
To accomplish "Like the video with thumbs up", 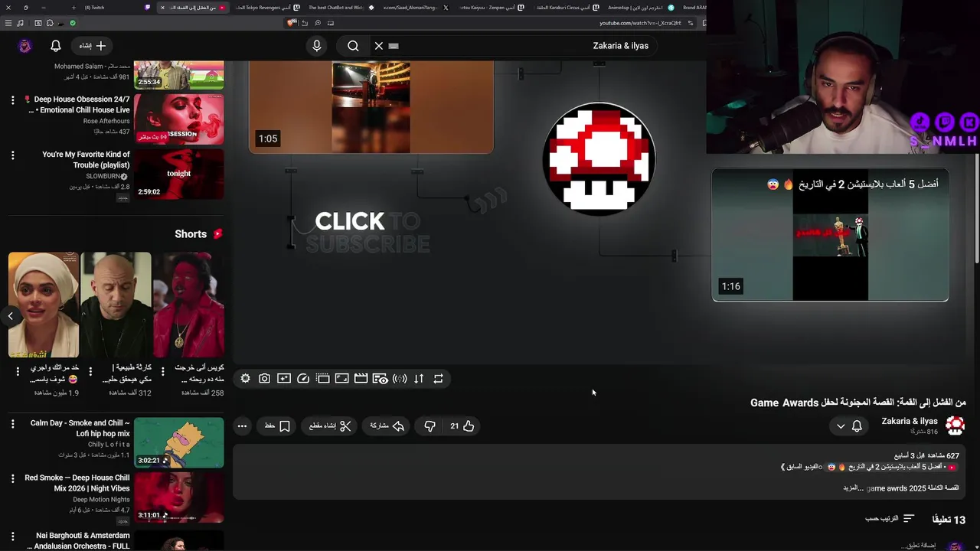I will (462, 426).
